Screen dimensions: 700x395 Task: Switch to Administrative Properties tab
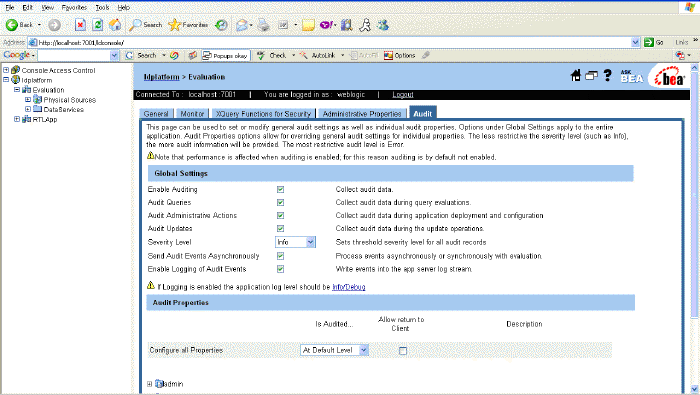(362, 114)
